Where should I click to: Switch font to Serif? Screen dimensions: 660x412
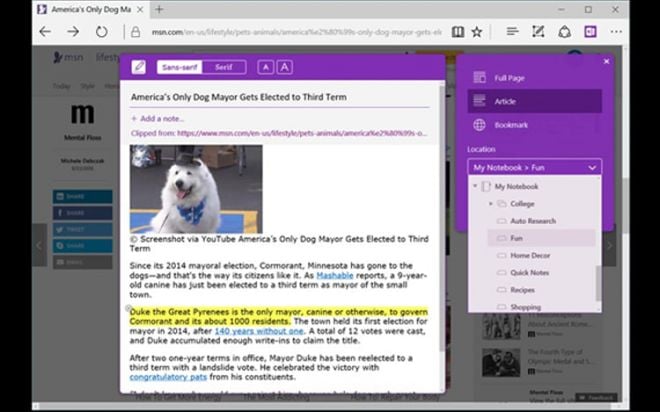(x=224, y=67)
